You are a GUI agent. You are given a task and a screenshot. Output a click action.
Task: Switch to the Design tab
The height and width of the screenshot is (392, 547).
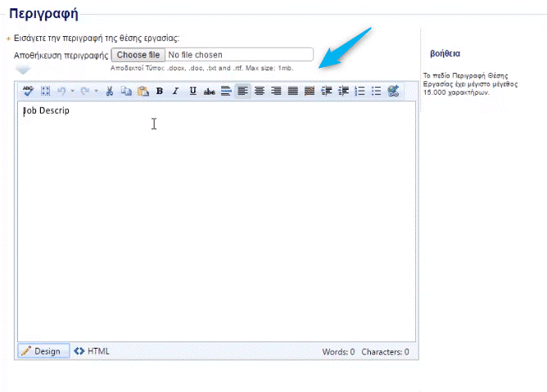point(43,351)
